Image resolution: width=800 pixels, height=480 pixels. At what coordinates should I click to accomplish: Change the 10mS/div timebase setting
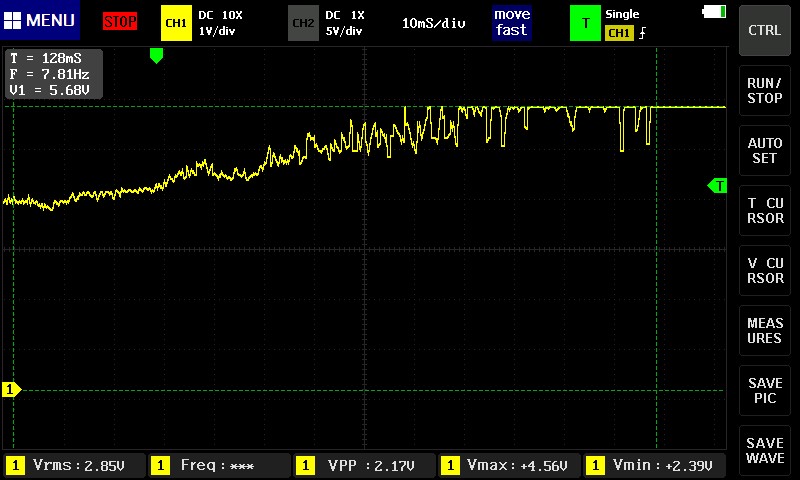[433, 23]
